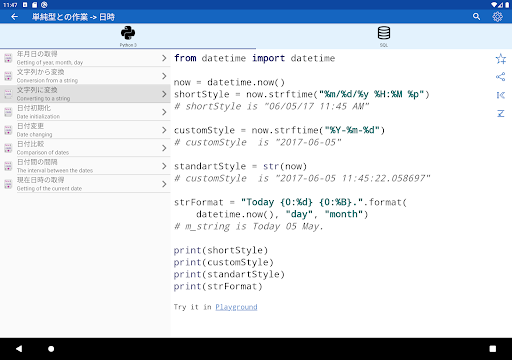Collapse side list with the bar-arrow icon

(500, 95)
